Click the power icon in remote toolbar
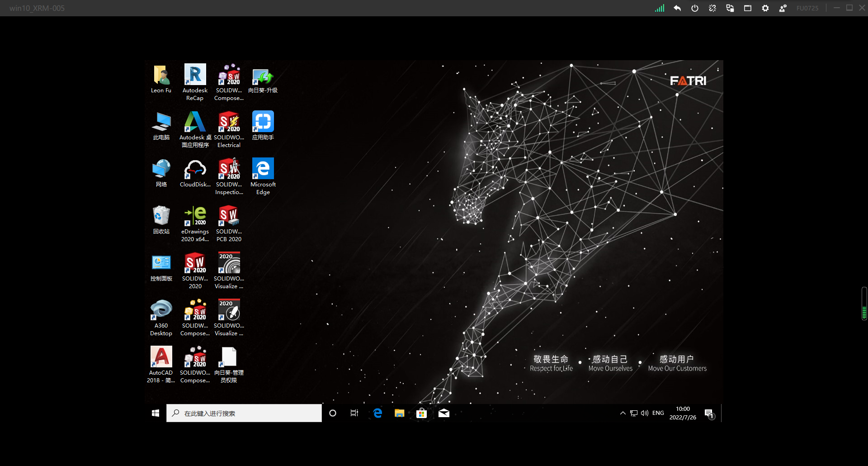 coord(695,8)
